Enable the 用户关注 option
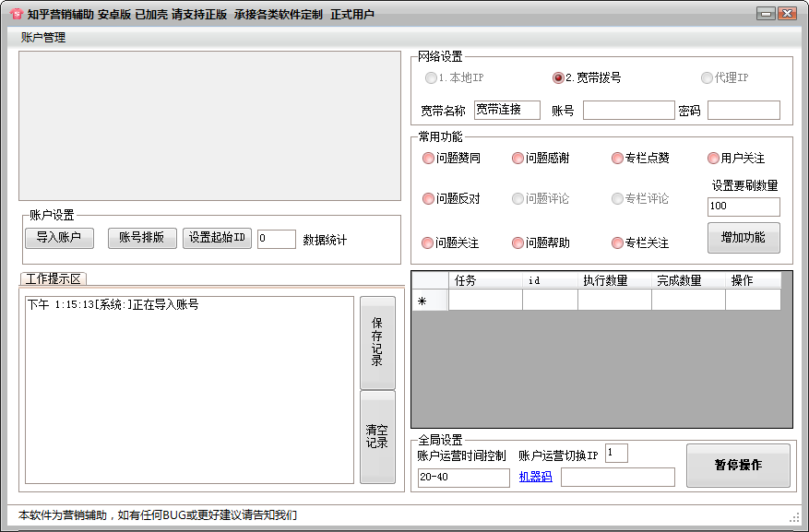Viewport: 809px width, 532px height. 714,159
